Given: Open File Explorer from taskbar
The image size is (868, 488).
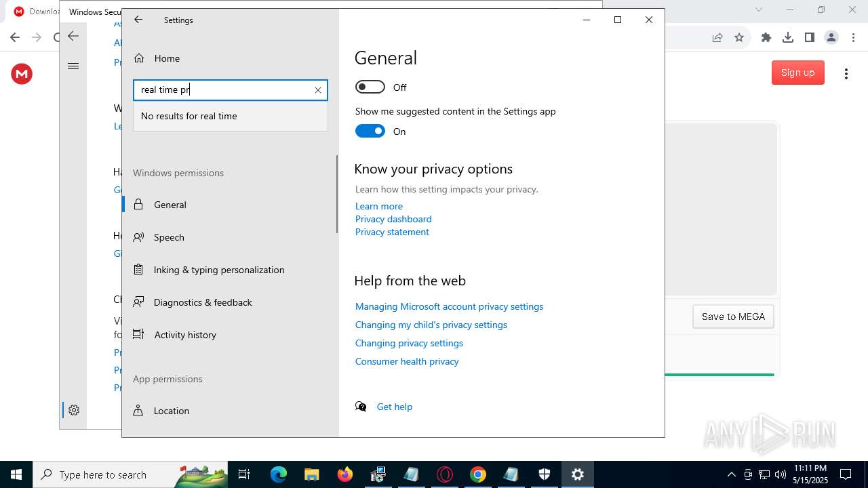Looking at the screenshot, I should click(311, 474).
